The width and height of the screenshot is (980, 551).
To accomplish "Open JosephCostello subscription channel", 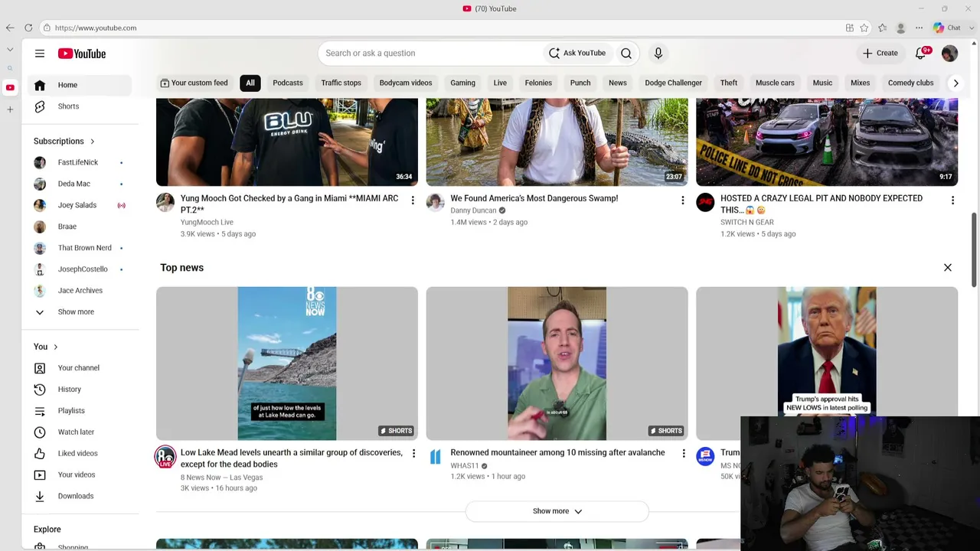I will pyautogui.click(x=80, y=269).
